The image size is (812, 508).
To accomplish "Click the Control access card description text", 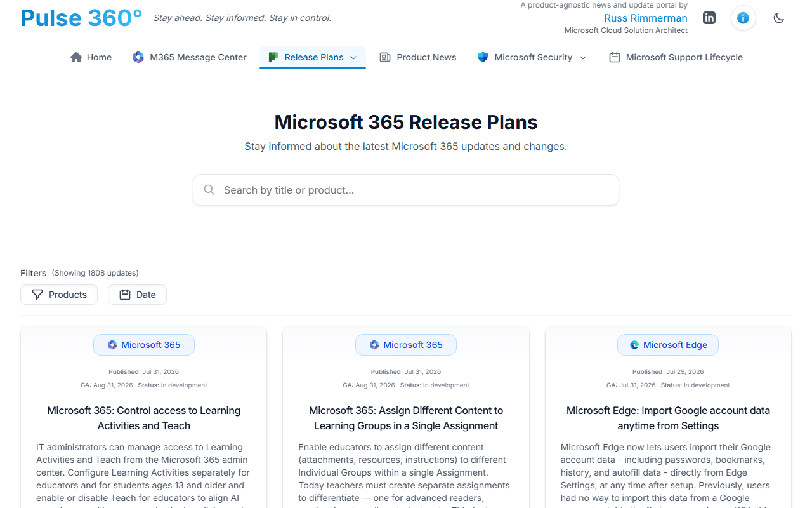I will pyautogui.click(x=144, y=474).
